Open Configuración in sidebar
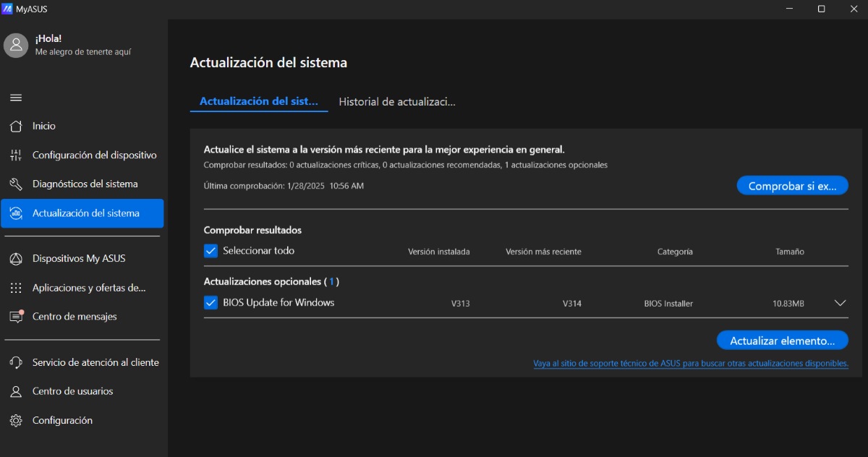 click(82, 420)
